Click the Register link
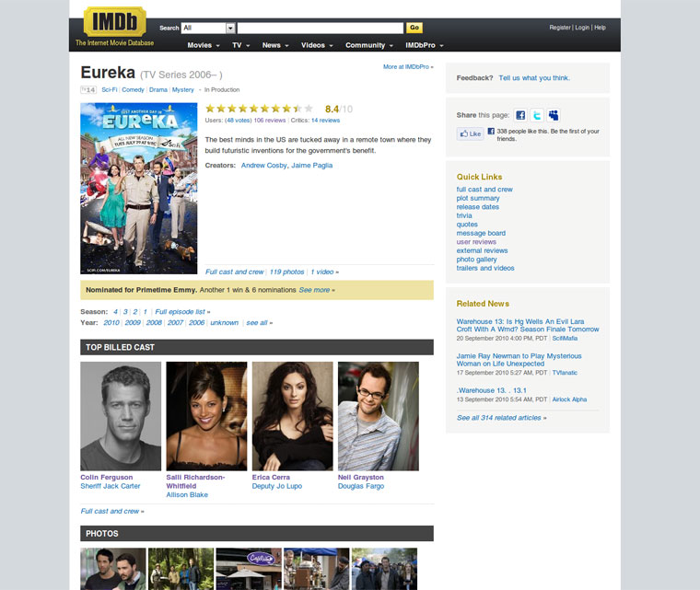Screen dimensions: 700x590 point(560,28)
